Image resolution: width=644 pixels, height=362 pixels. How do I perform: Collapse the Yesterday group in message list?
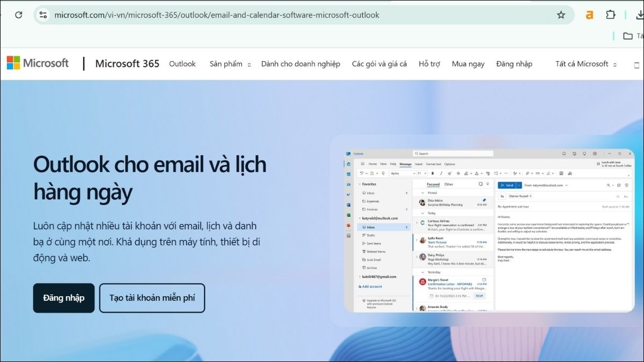(422, 272)
